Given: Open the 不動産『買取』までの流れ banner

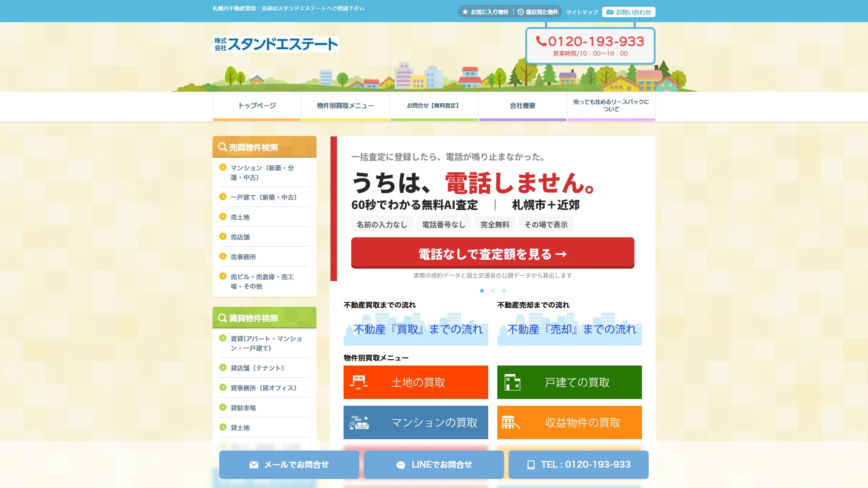Looking at the screenshot, I should [x=416, y=329].
